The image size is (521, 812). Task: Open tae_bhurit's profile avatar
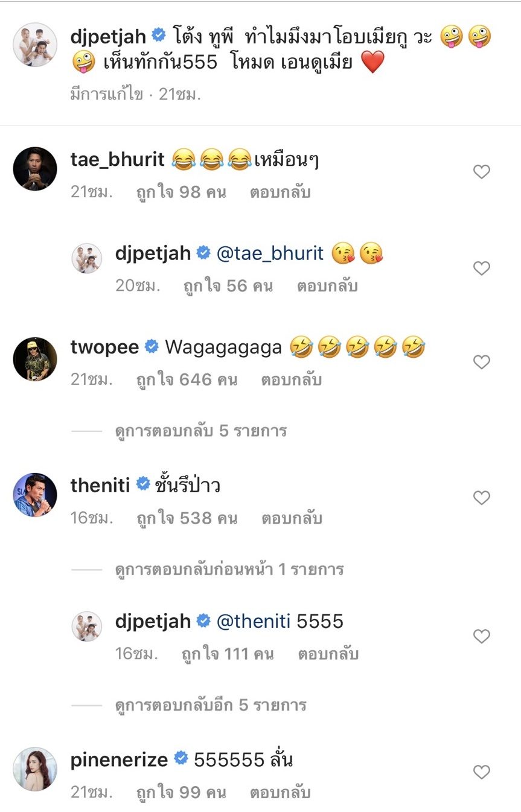point(35,169)
